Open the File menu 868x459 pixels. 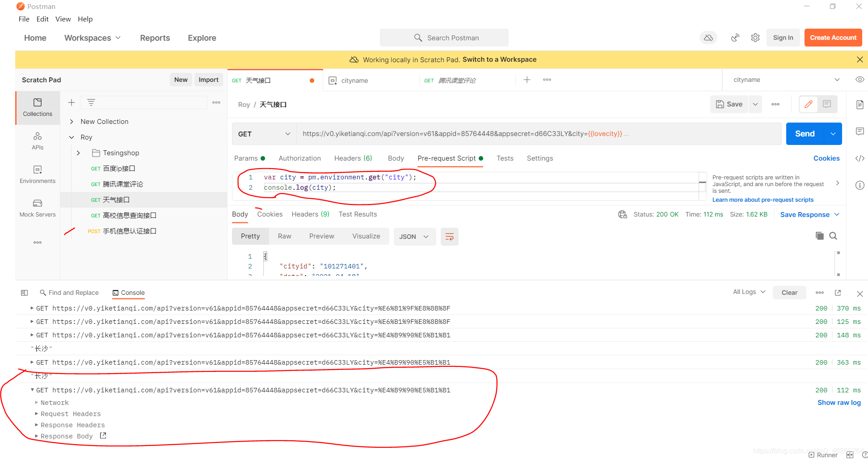coord(24,19)
